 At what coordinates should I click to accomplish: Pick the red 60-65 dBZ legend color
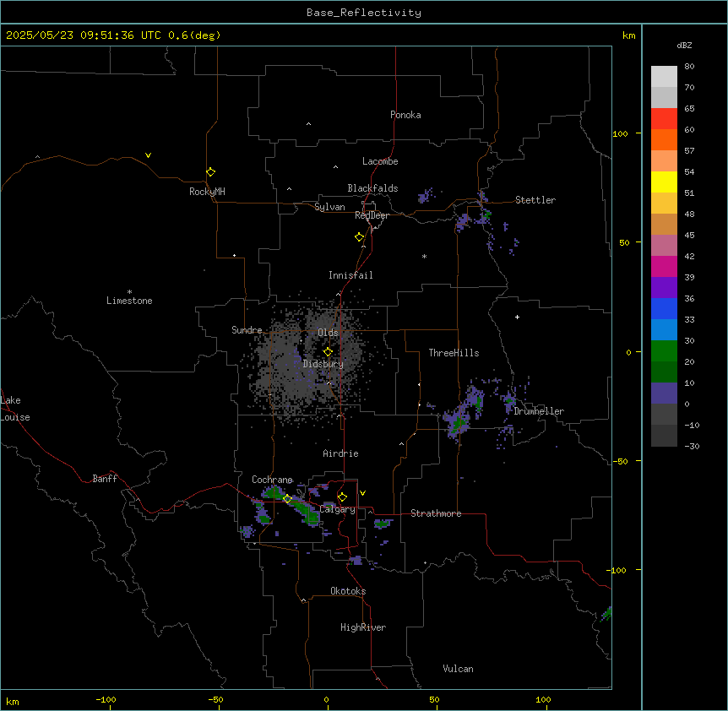tap(664, 119)
